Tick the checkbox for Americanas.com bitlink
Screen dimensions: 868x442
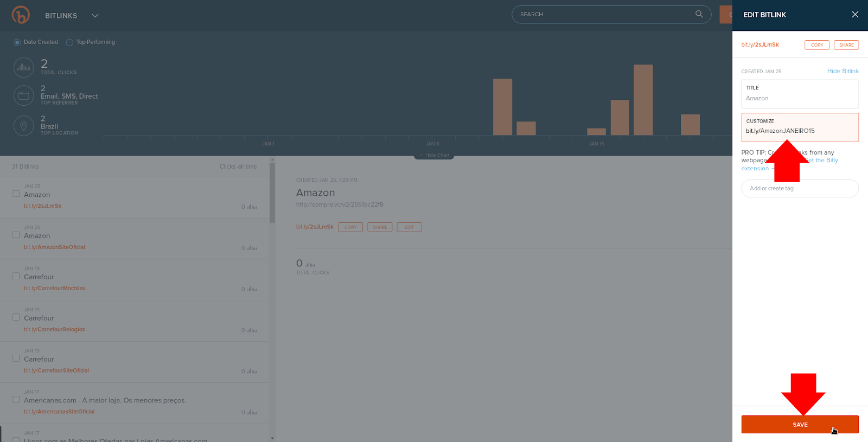pos(16,400)
